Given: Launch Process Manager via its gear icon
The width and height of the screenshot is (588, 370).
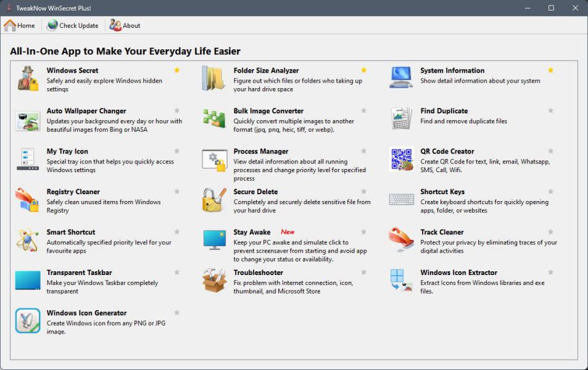Looking at the screenshot, I should (x=215, y=160).
